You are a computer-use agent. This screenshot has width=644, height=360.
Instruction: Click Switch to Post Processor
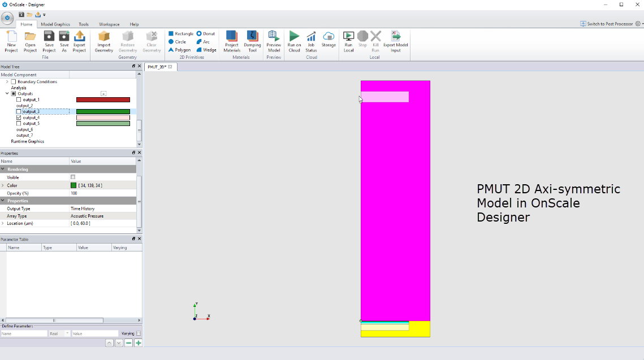[x=606, y=24]
